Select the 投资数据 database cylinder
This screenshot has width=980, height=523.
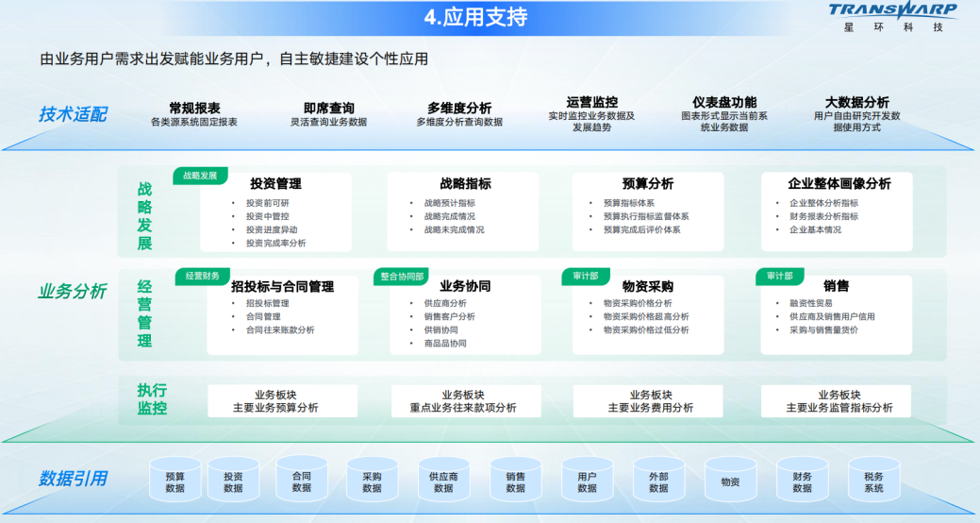pyautogui.click(x=233, y=481)
